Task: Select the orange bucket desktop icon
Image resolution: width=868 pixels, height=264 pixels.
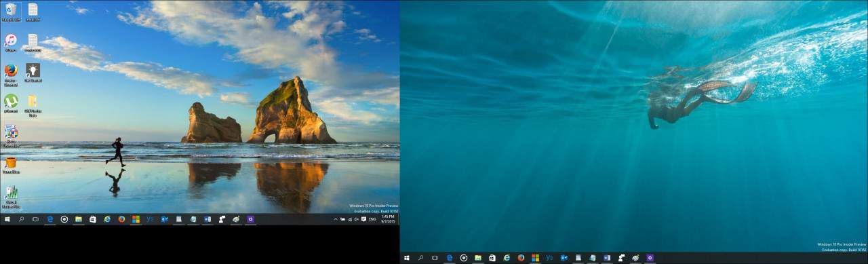Action: click(x=11, y=165)
